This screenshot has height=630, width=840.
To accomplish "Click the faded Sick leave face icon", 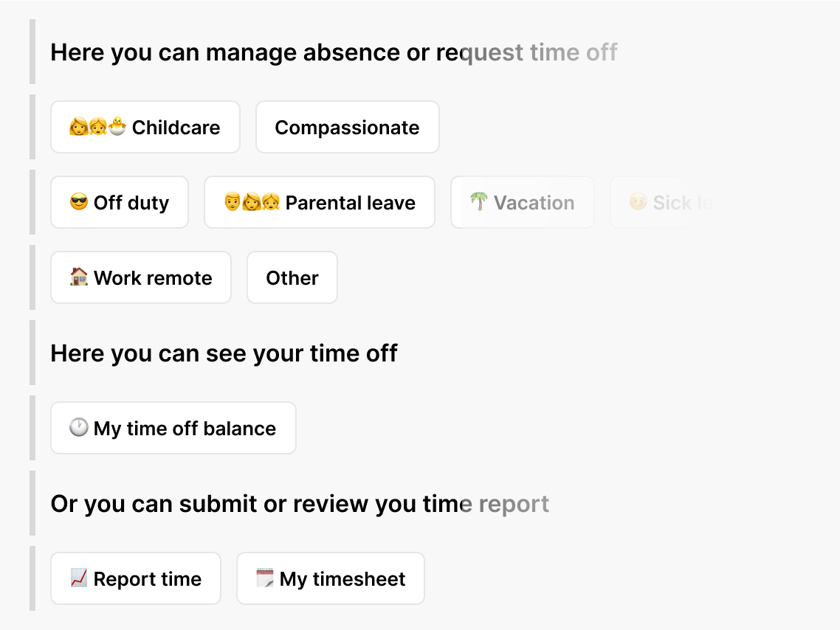I will (x=638, y=202).
